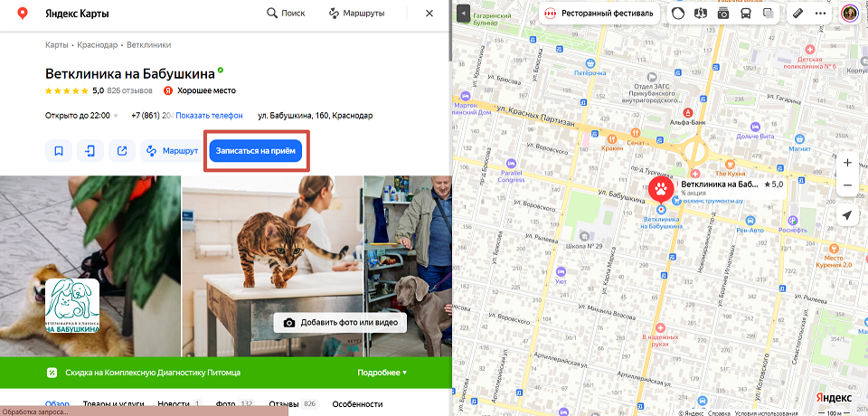The image size is (868, 416).
Task: Click the Добавить фото или видео button
Action: [341, 323]
